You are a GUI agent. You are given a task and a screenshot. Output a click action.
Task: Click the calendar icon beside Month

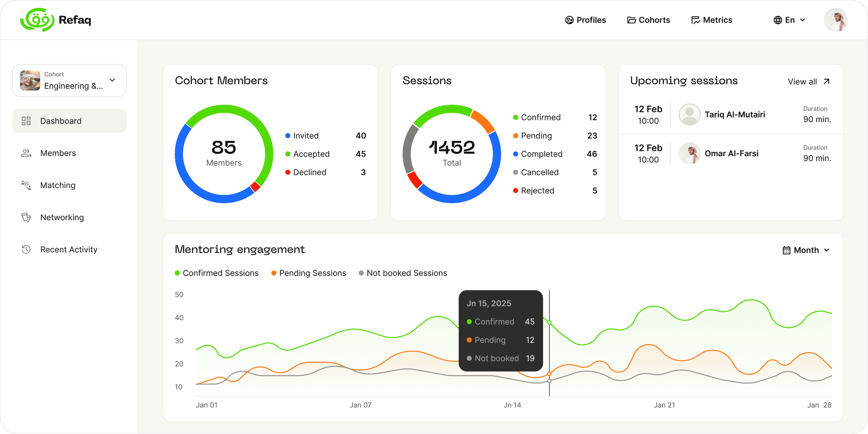[786, 250]
